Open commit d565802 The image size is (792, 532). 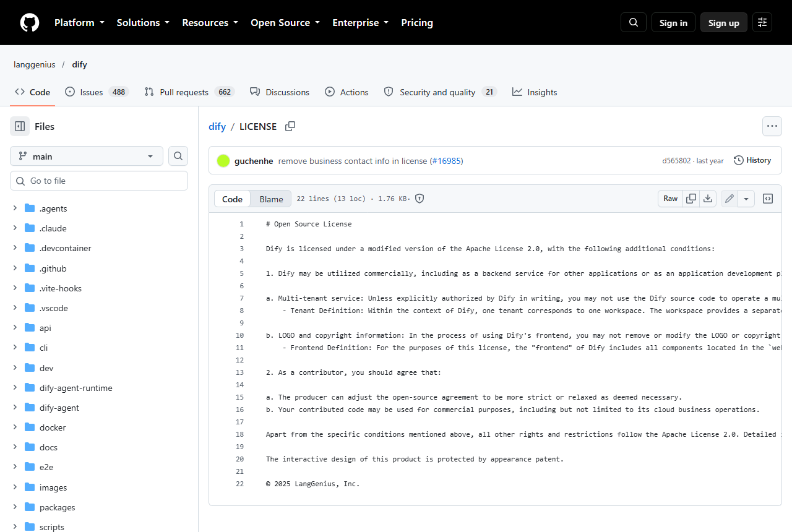pos(676,161)
